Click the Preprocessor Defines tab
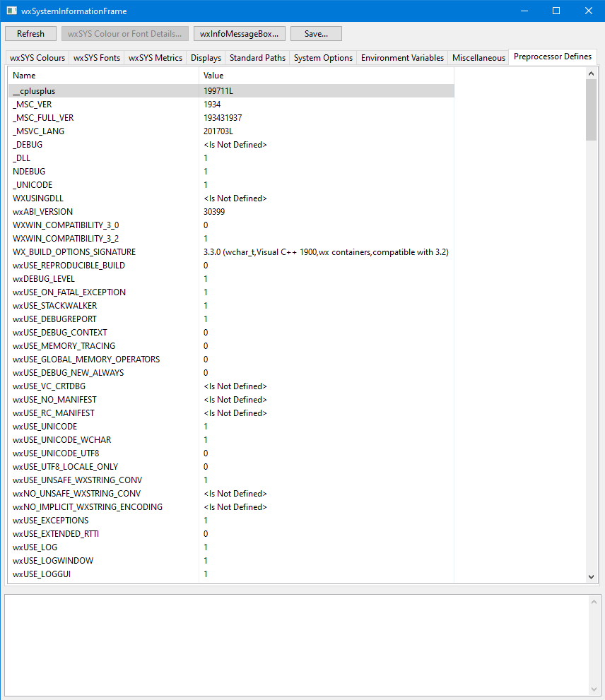Image resolution: width=605 pixels, height=700 pixels. coord(553,57)
